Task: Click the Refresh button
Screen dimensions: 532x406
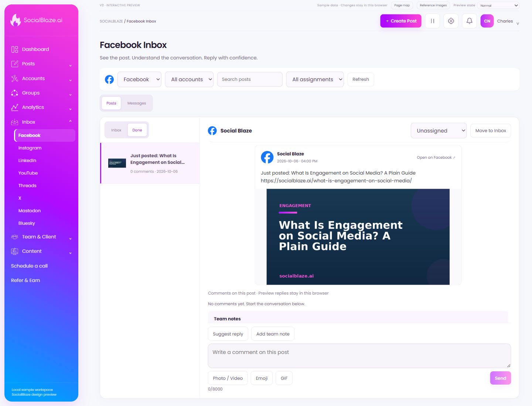Action: coord(361,79)
